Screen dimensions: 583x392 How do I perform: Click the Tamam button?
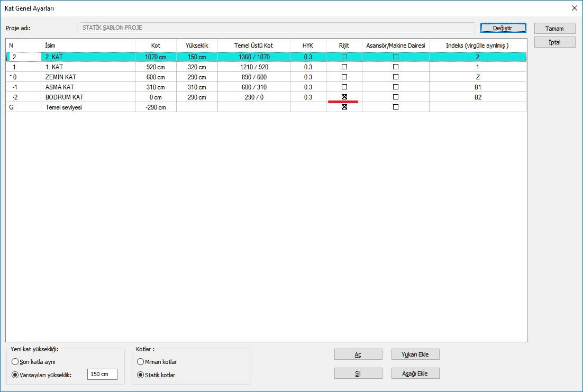click(554, 29)
